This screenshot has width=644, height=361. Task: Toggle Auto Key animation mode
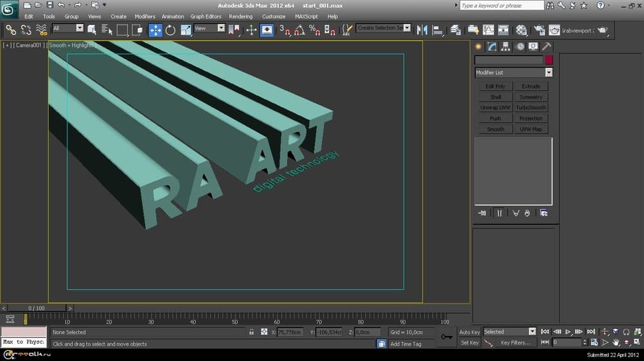(469, 332)
